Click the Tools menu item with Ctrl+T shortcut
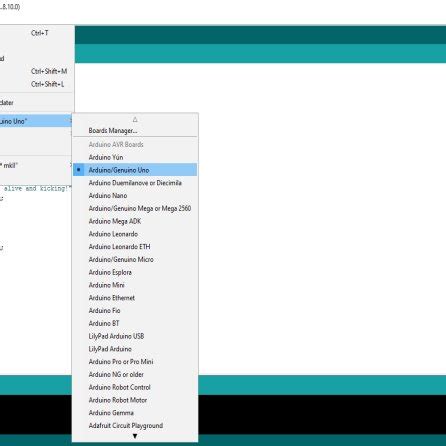 (x=36, y=33)
